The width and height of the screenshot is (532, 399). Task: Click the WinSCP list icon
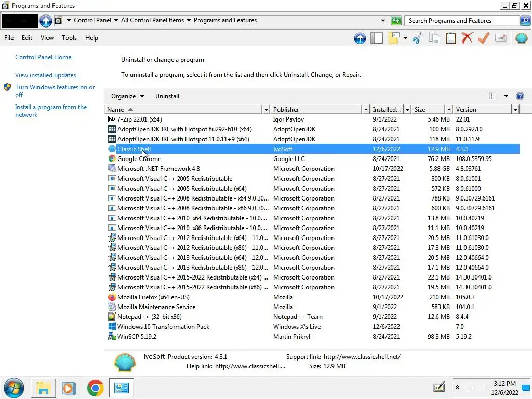click(112, 336)
